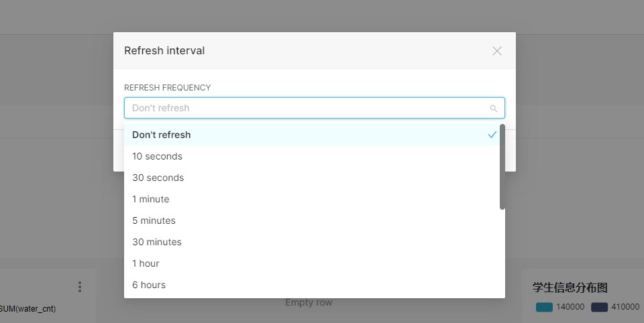Choose the 10 seconds refresh option

tap(157, 156)
